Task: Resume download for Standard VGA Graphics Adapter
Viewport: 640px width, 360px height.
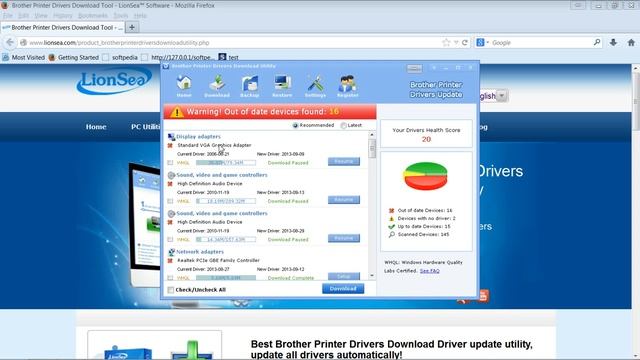Action: (344, 162)
